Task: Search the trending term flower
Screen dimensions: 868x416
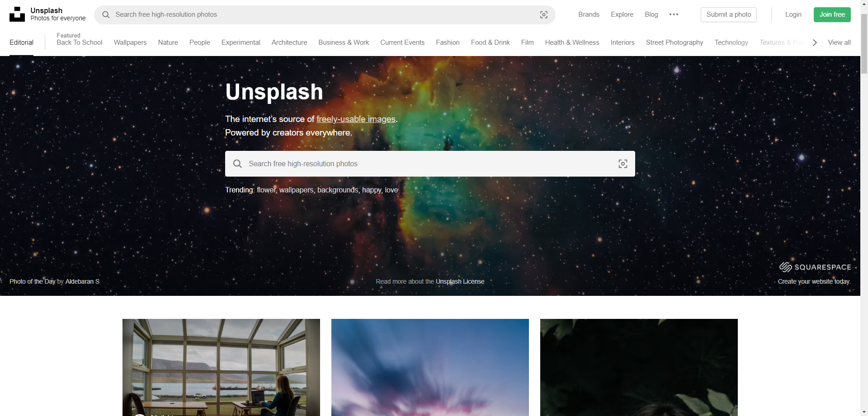Action: [x=266, y=190]
